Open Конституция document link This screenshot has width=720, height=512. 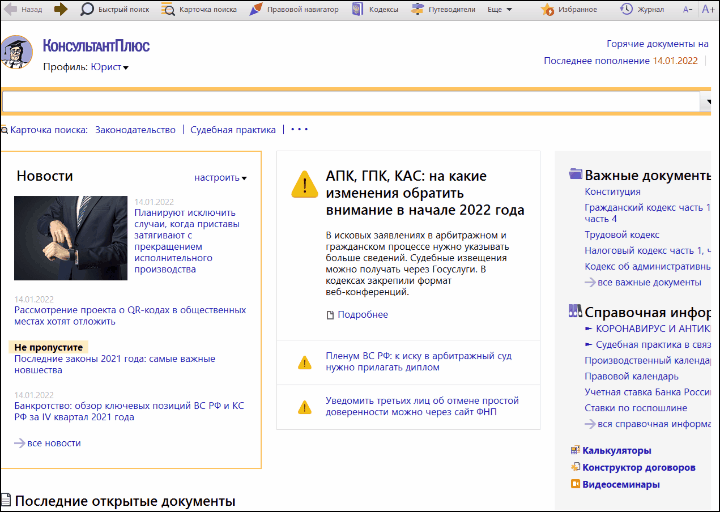point(612,191)
